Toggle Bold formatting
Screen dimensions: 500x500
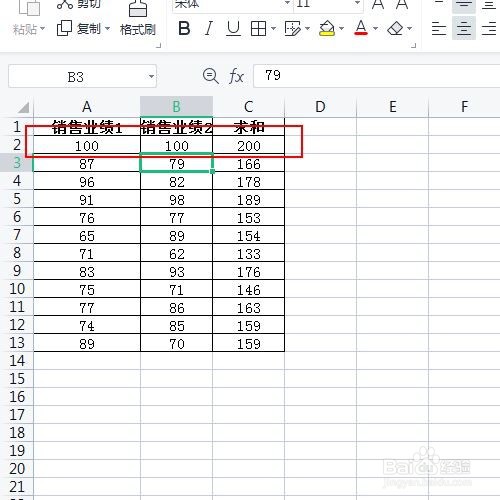click(x=184, y=29)
